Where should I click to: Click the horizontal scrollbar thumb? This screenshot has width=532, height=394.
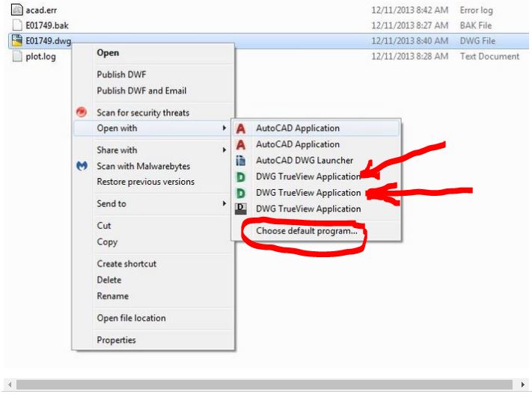(x=264, y=385)
